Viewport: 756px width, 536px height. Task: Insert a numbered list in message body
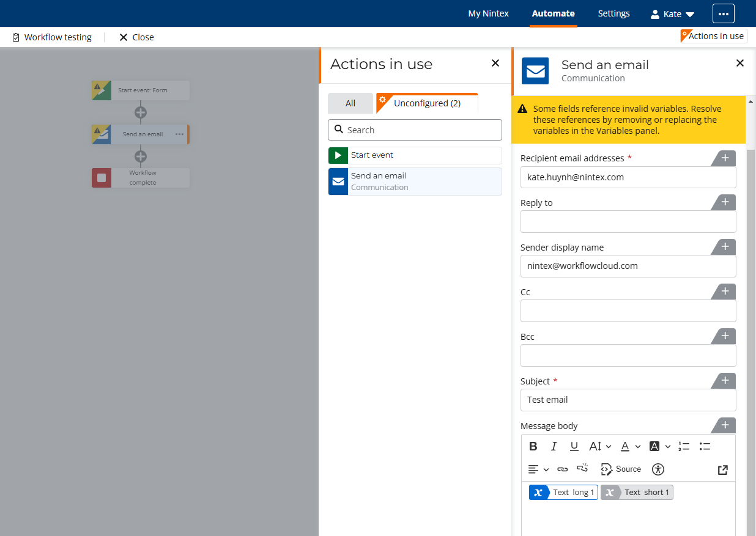pos(684,446)
